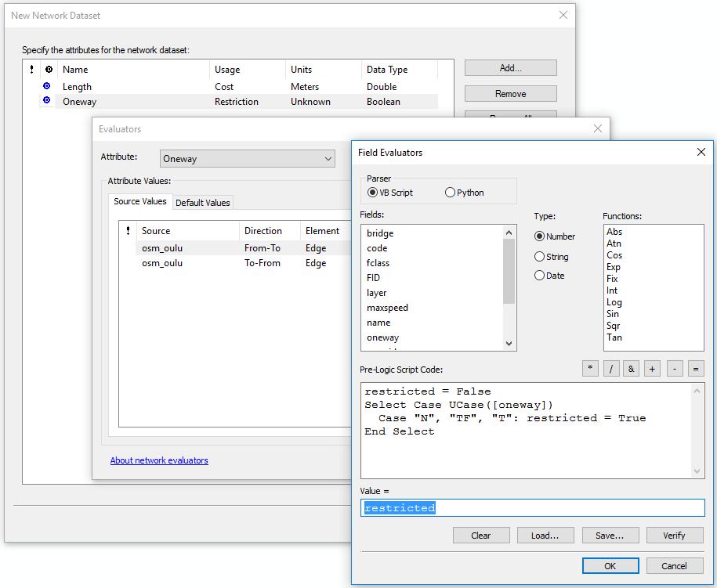Select the maxspeed field in Fields list
Screen dimensions: 717x588
387,308
